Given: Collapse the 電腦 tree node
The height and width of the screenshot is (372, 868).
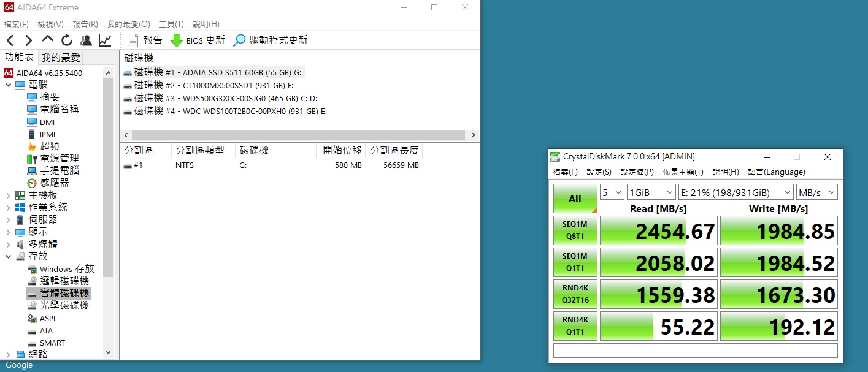Looking at the screenshot, I should 8,85.
